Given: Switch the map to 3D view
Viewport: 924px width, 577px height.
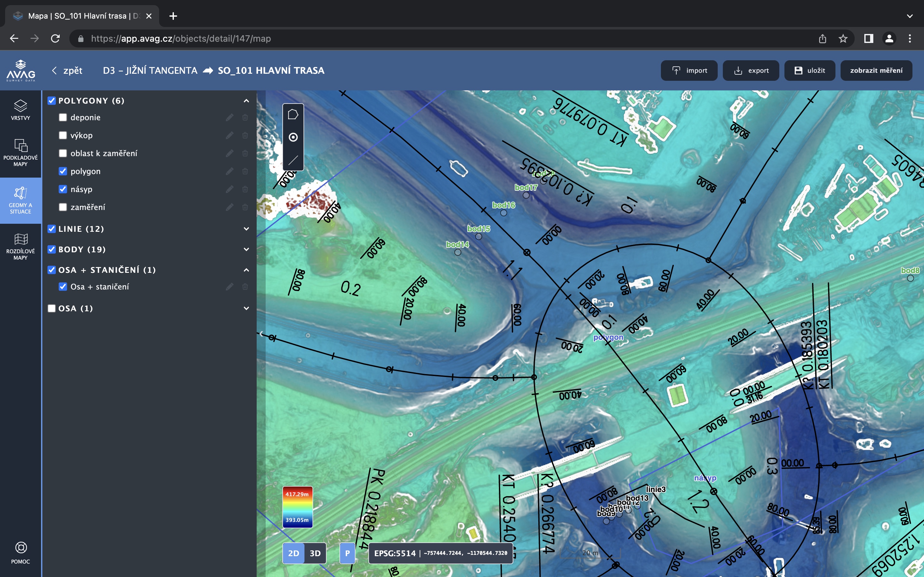Looking at the screenshot, I should (x=315, y=553).
